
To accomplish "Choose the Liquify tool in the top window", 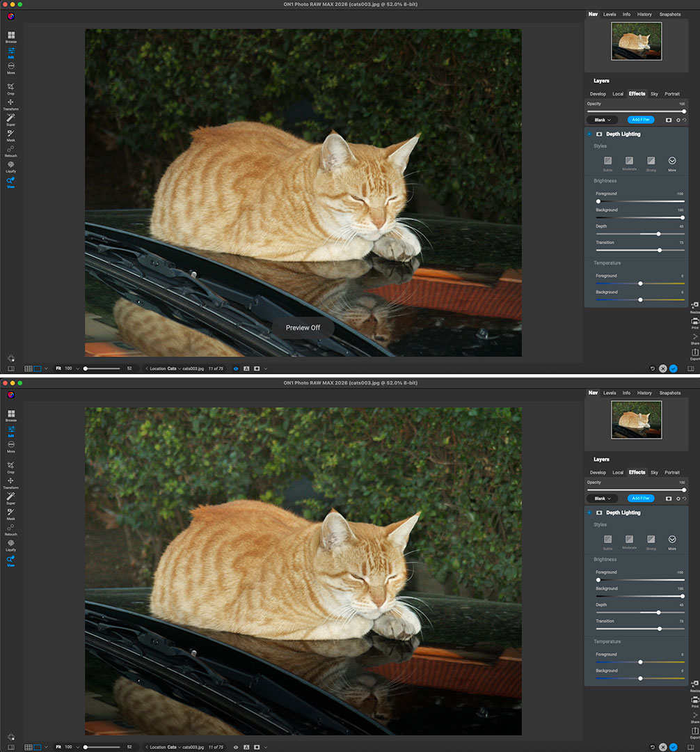I will 11,165.
